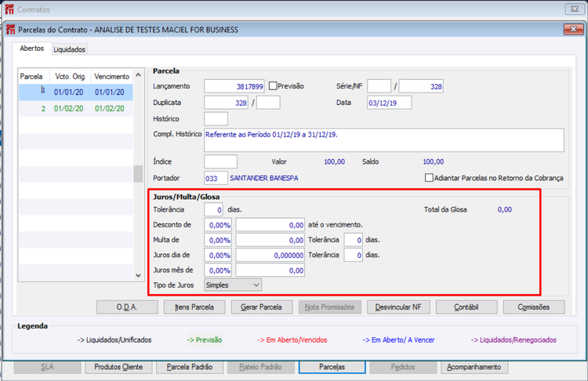
Task: Click the empty Duplicata suffix field
Action: (x=268, y=103)
